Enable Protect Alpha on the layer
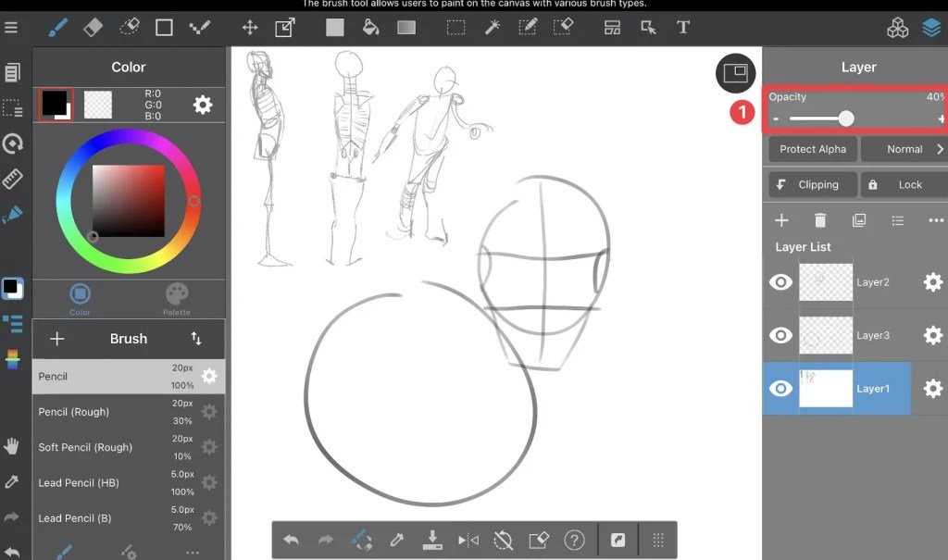The width and height of the screenshot is (948, 560). [812, 149]
